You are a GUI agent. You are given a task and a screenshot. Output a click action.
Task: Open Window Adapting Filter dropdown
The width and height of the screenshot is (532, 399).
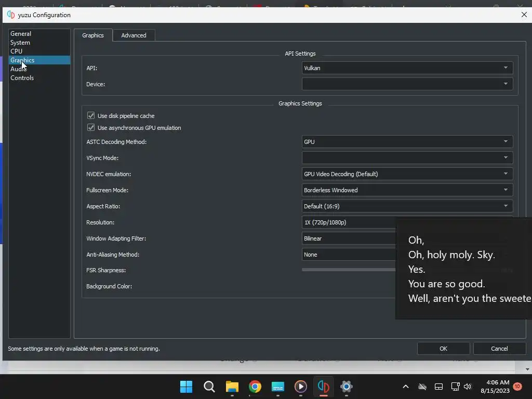coord(349,238)
